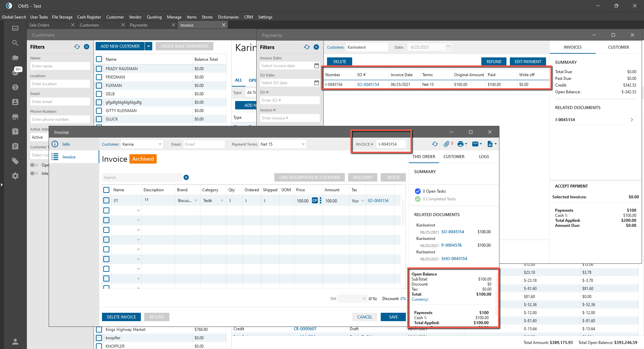Click the DELETE INVOICE button
The height and width of the screenshot is (349, 644).
(x=121, y=317)
